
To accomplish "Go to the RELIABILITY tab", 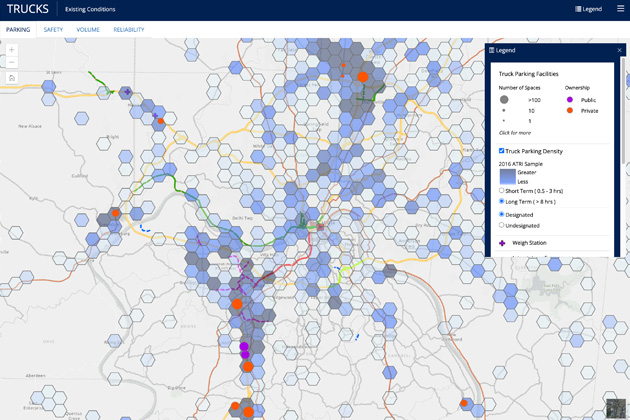I will coord(128,30).
